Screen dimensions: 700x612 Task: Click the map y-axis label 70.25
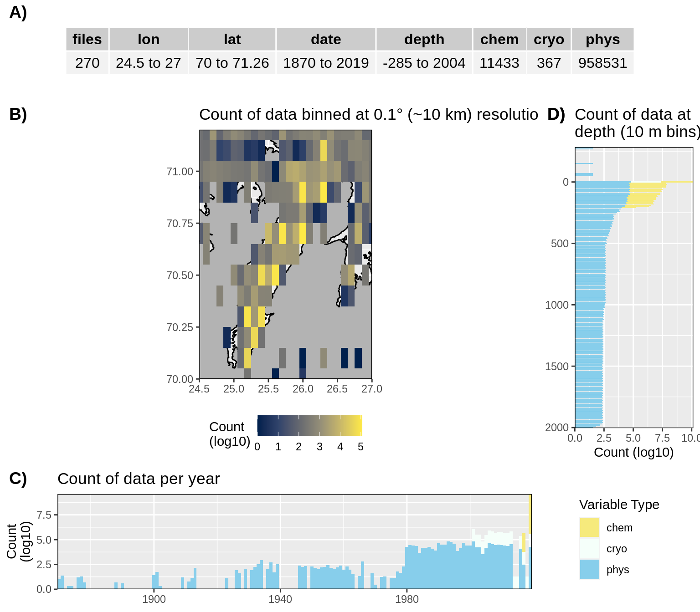(180, 327)
